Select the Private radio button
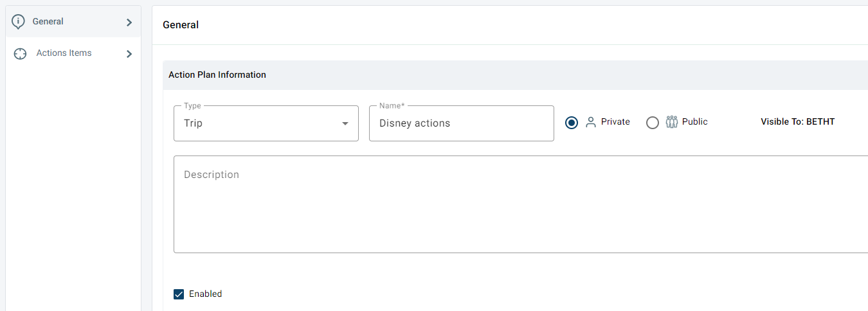 [572, 123]
